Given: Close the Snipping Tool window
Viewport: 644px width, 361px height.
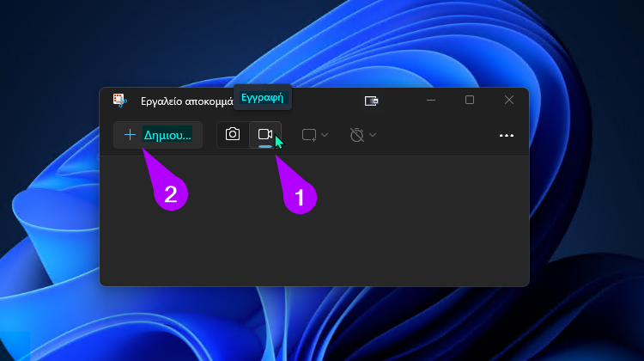Looking at the screenshot, I should [x=509, y=100].
